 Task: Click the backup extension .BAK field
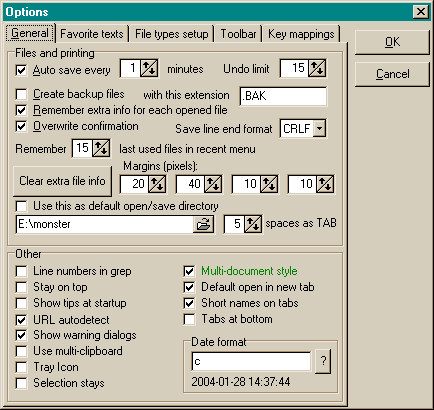coord(283,96)
